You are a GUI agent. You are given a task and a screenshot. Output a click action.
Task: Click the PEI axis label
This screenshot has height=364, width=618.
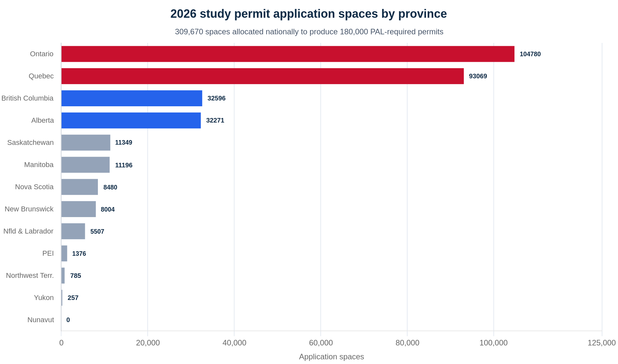(x=48, y=253)
